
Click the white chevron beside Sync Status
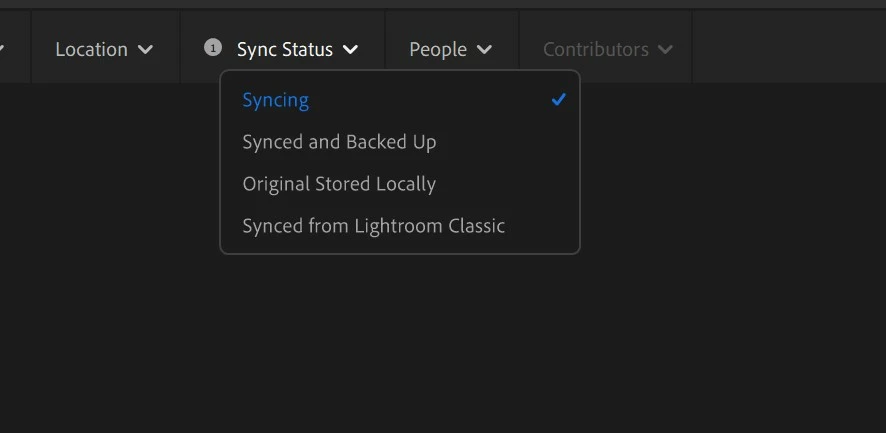[350, 50]
